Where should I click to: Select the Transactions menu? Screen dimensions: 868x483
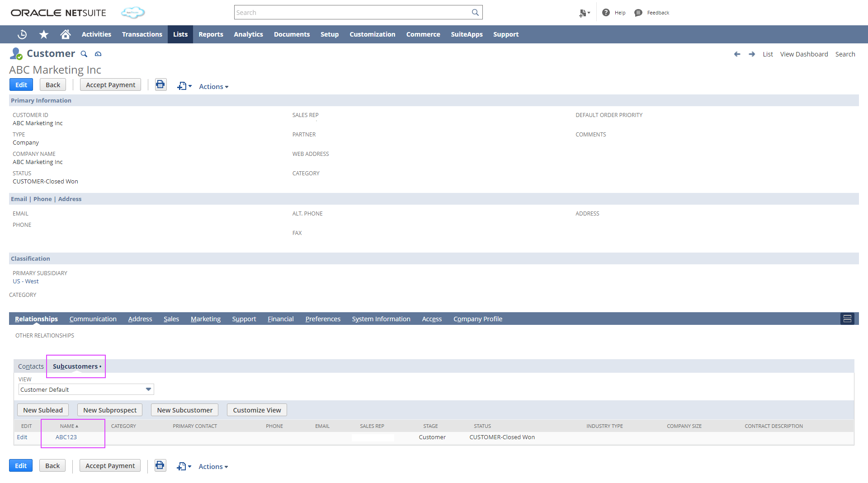click(142, 34)
